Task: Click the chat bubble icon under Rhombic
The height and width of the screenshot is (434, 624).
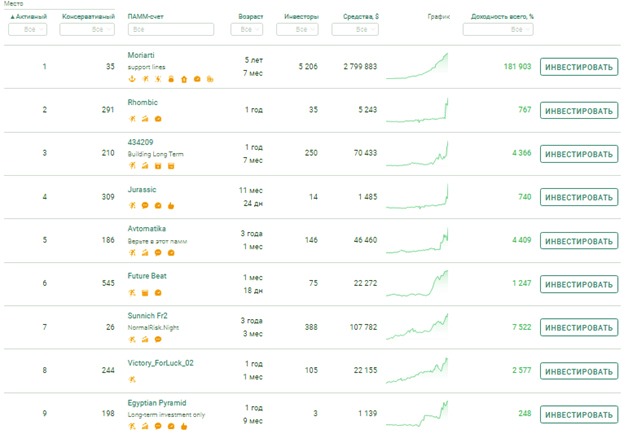Action: click(x=158, y=119)
